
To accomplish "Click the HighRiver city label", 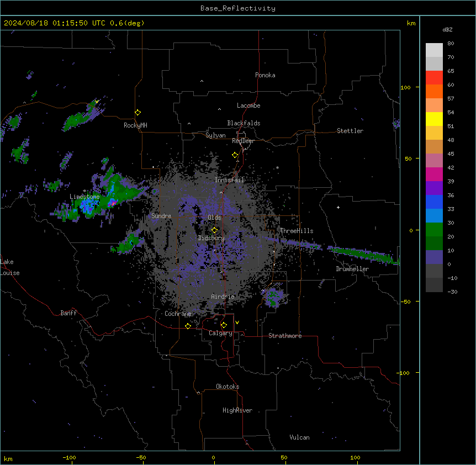I will (237, 410).
